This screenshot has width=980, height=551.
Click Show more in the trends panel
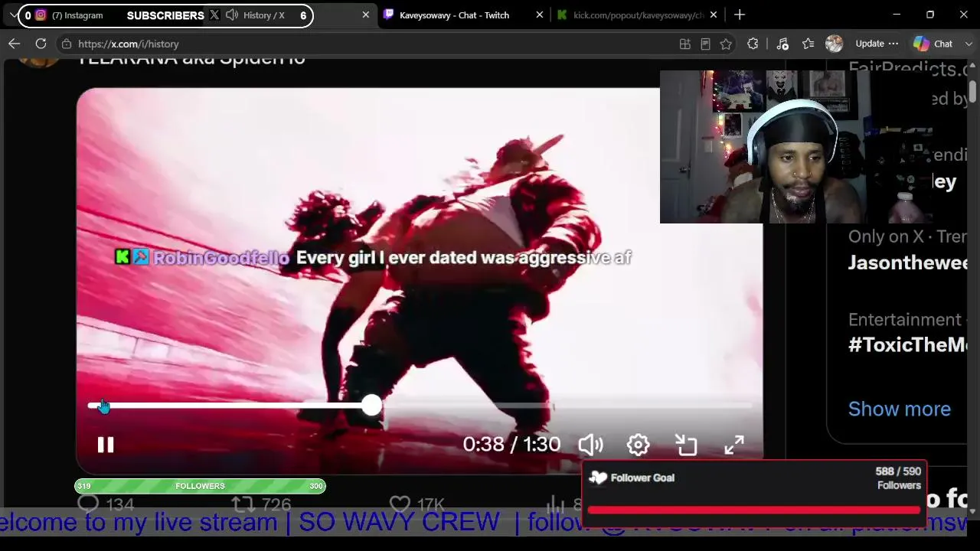tap(900, 409)
